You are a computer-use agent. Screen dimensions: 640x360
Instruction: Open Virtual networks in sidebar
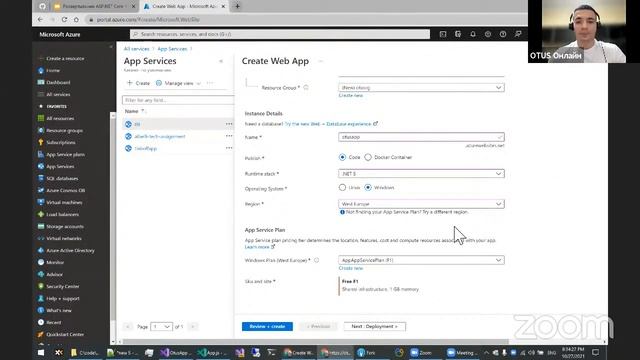point(64,238)
